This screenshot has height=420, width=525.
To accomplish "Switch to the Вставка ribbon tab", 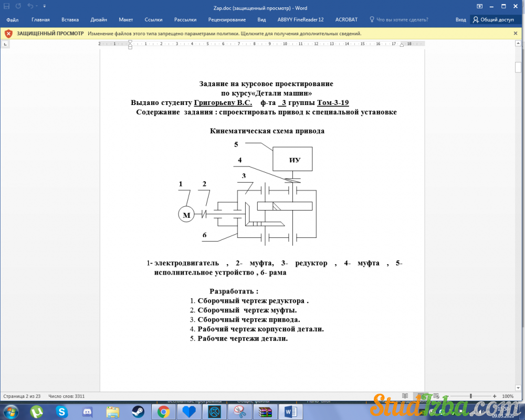I will click(70, 20).
